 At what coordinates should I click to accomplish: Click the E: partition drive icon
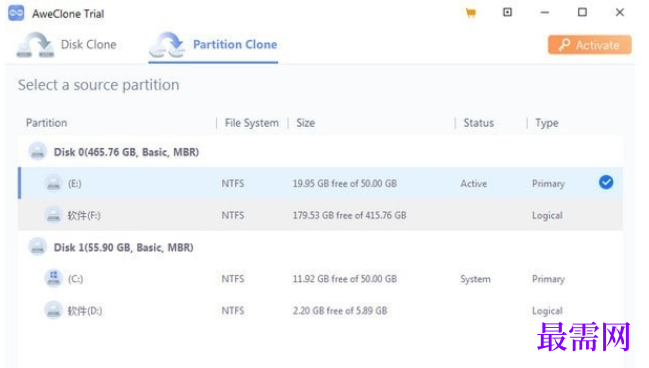[53, 183]
